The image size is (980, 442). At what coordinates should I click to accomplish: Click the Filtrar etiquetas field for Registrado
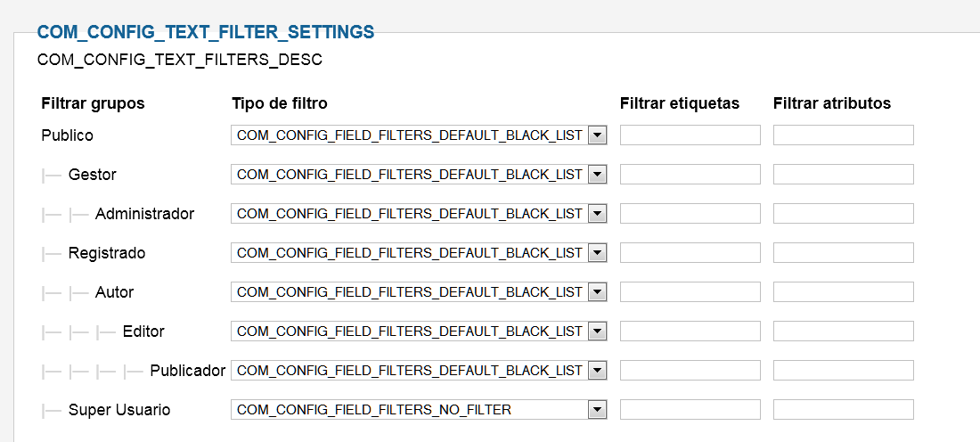tap(690, 253)
